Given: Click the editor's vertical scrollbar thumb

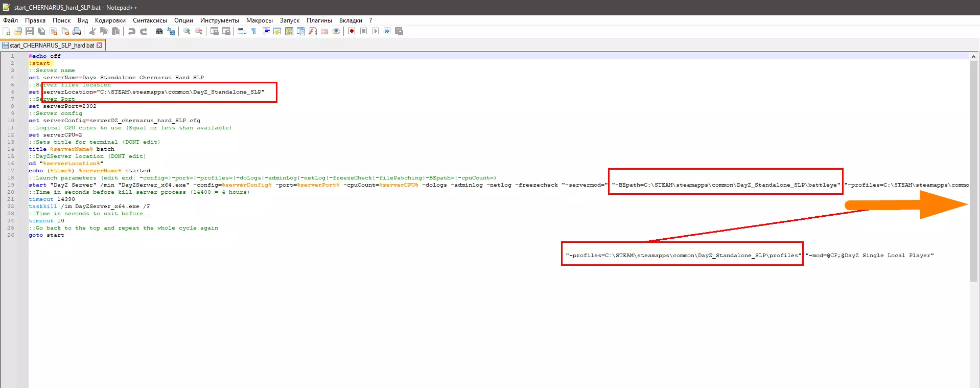Looking at the screenshot, I should (974, 171).
